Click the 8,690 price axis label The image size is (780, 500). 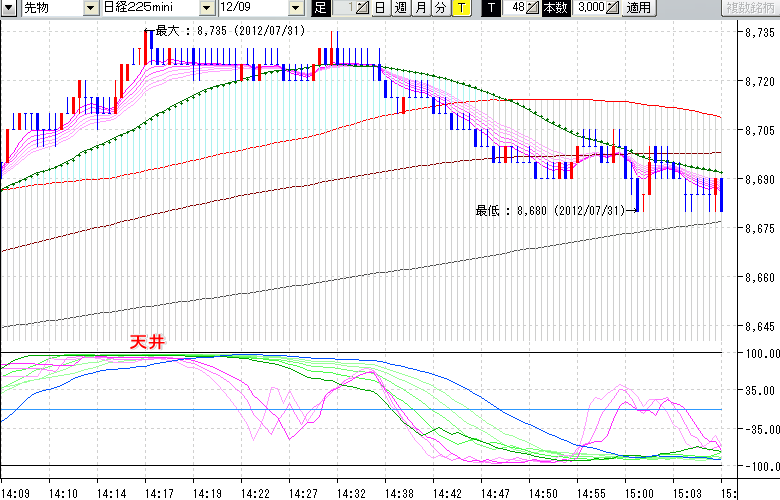tap(760, 180)
